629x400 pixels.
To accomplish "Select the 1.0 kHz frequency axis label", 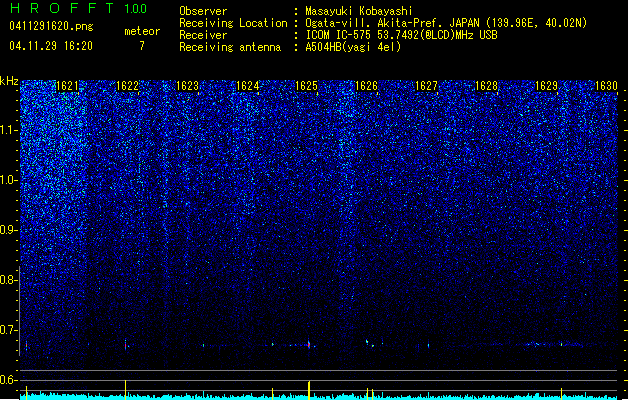I will click(9, 180).
